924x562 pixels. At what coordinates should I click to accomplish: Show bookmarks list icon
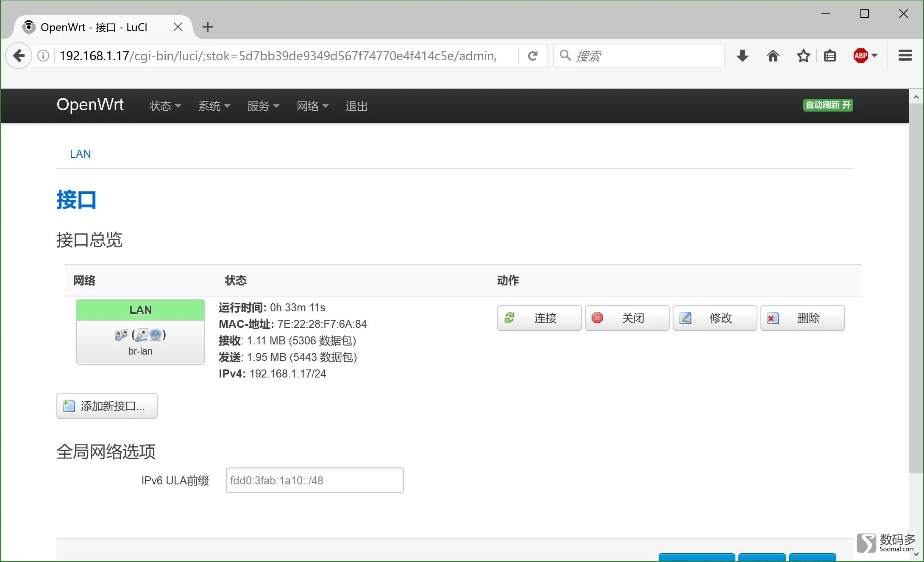(829, 56)
